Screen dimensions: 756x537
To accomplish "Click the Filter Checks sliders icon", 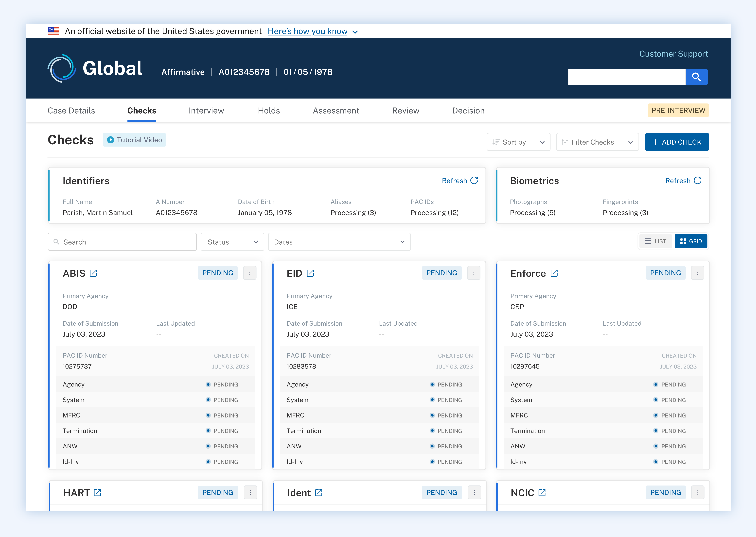I will (565, 142).
